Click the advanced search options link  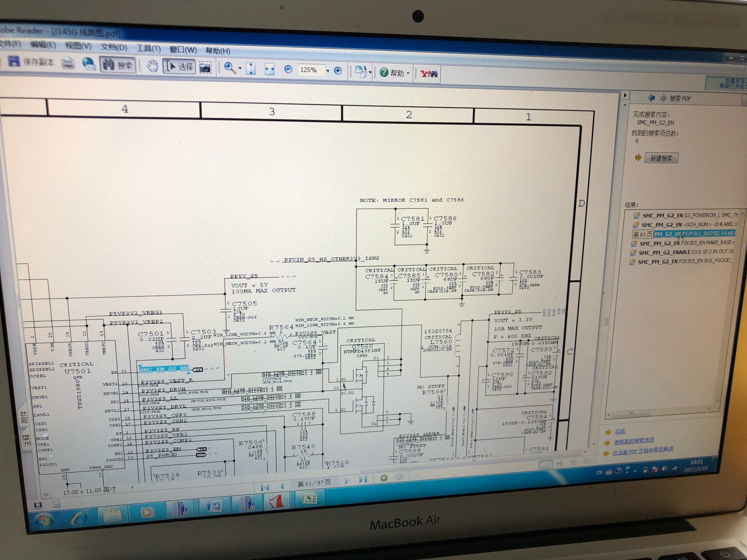634,441
